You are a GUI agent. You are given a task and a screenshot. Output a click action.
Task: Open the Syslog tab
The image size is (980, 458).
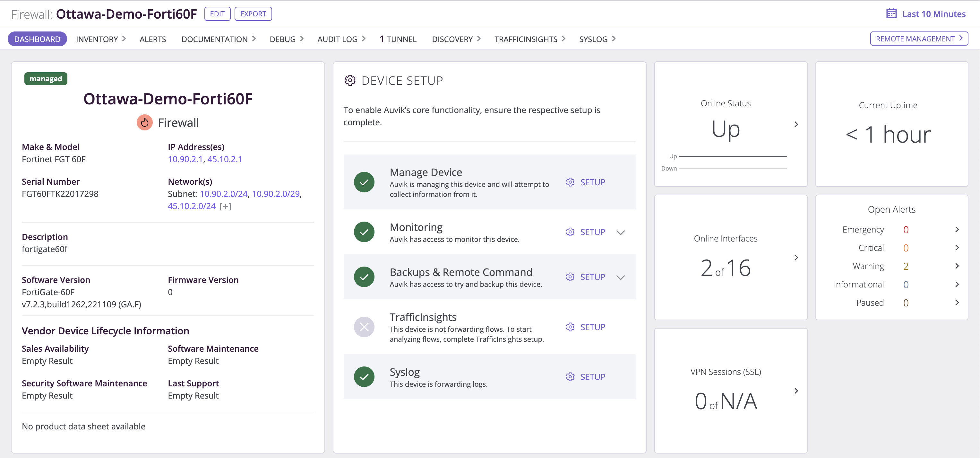point(596,39)
